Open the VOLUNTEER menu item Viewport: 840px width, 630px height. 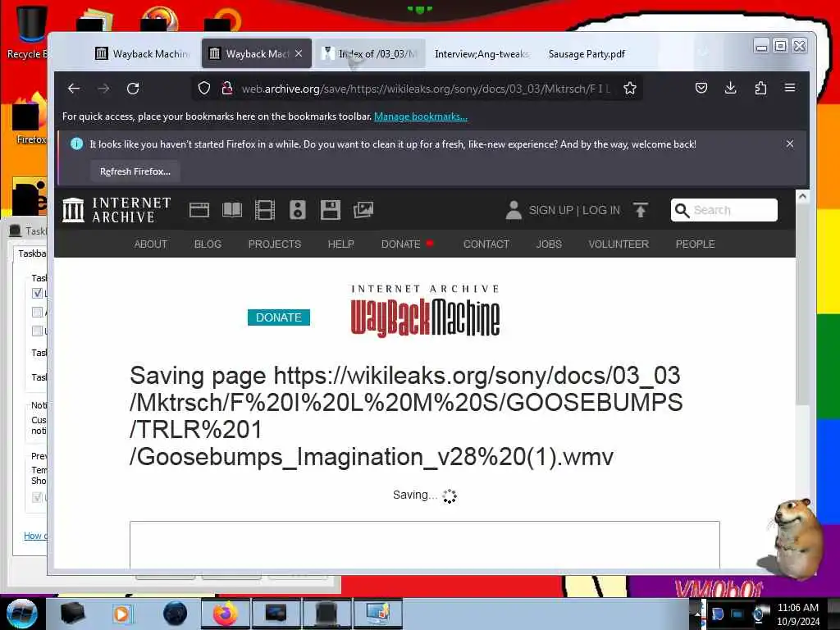coord(619,244)
